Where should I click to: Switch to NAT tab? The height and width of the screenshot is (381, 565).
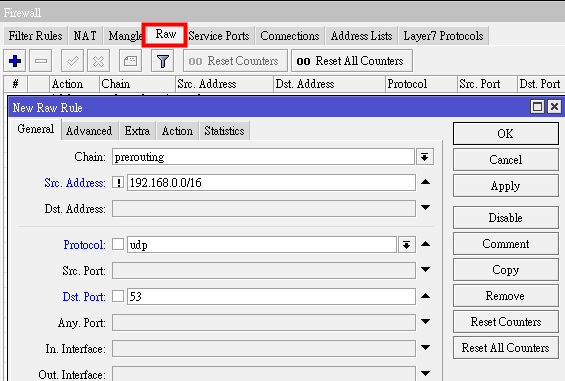(x=85, y=36)
